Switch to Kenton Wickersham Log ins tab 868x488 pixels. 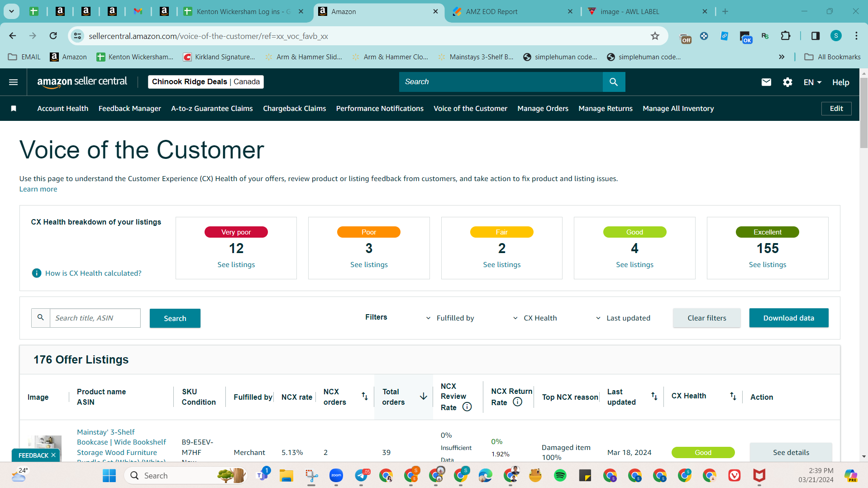[x=244, y=12]
